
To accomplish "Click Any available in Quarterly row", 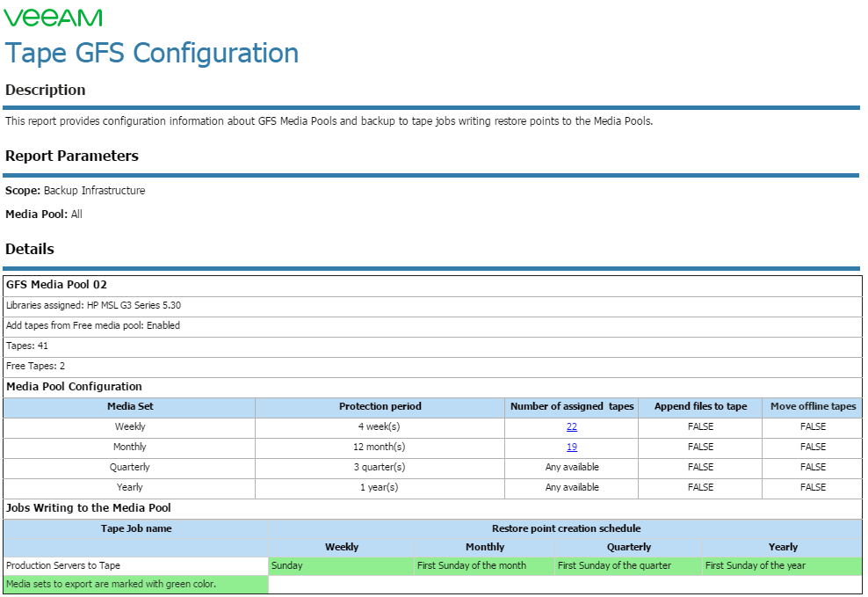I will (571, 468).
